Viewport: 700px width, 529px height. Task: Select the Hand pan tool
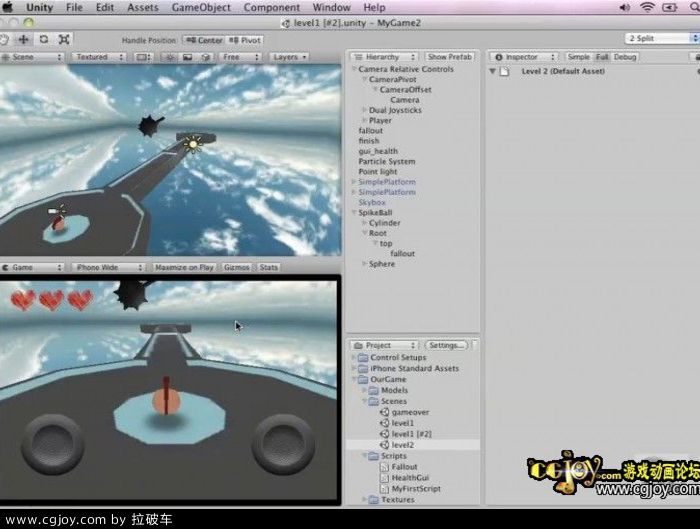point(4,40)
